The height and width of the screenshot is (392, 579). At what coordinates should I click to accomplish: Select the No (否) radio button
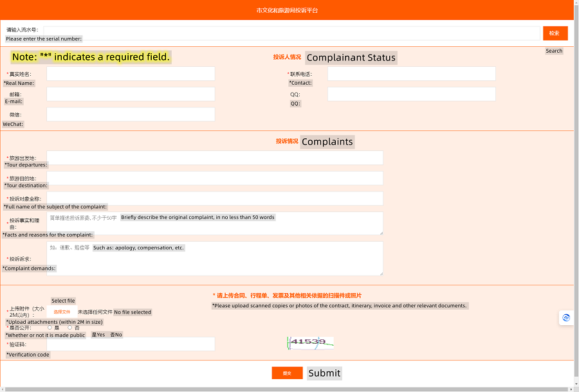[69, 328]
